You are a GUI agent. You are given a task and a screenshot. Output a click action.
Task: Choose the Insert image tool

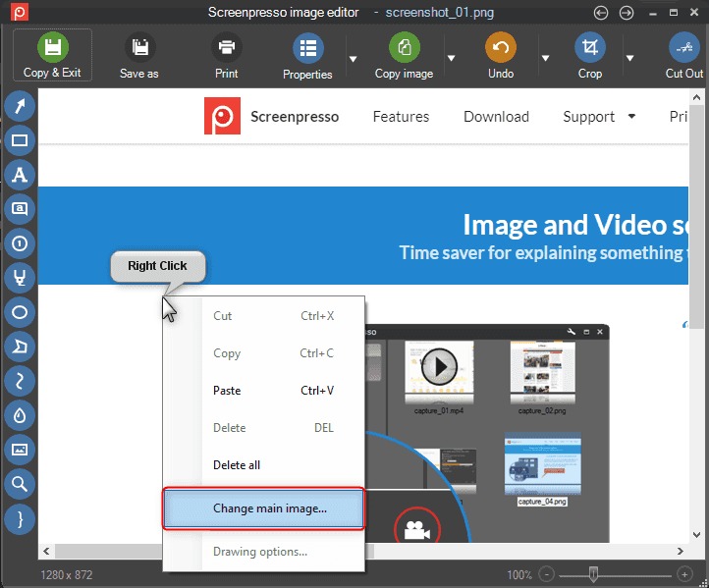20,450
